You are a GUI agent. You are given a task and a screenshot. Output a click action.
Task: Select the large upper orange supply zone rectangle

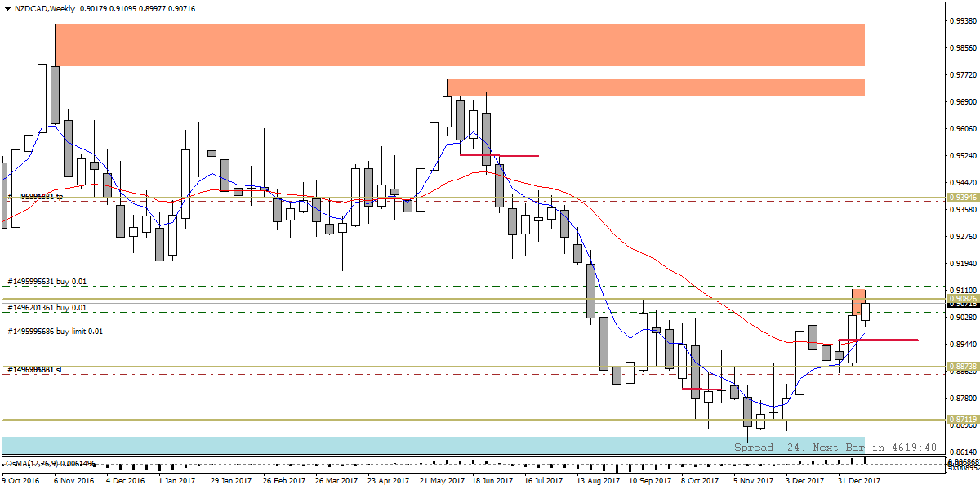pyautogui.click(x=460, y=45)
